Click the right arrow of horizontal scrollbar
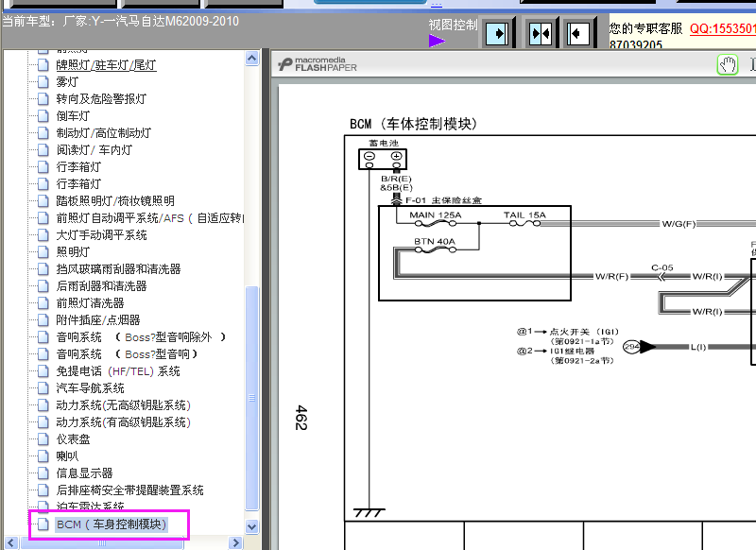Image resolution: width=756 pixels, height=550 pixels. click(x=234, y=542)
